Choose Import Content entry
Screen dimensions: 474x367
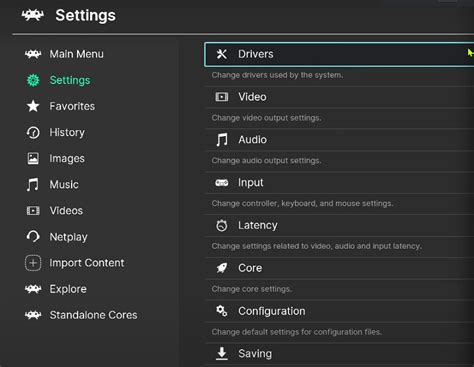[x=87, y=263]
